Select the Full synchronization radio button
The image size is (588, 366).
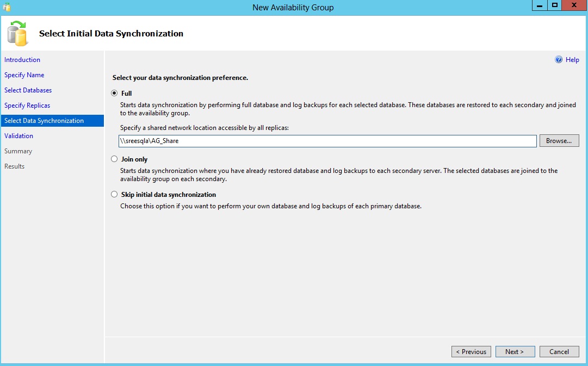114,94
